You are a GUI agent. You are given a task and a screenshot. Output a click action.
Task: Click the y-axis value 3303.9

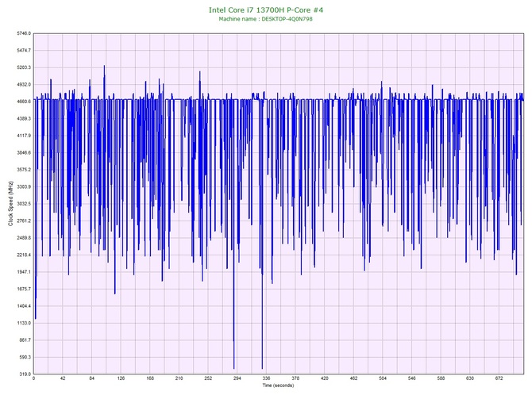click(x=23, y=186)
